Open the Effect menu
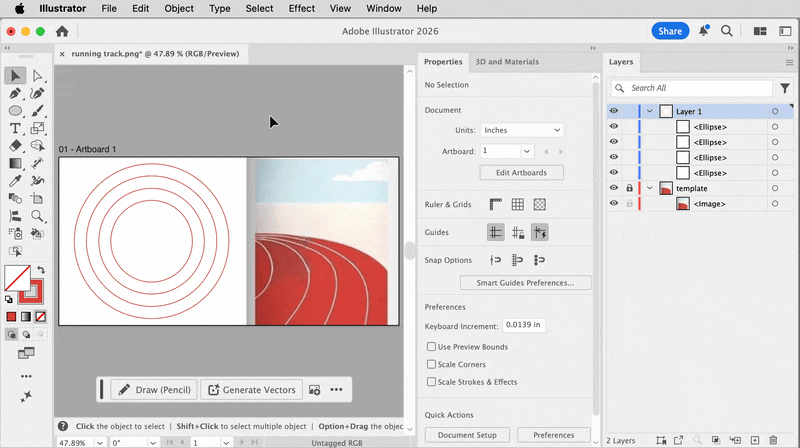 302,9
